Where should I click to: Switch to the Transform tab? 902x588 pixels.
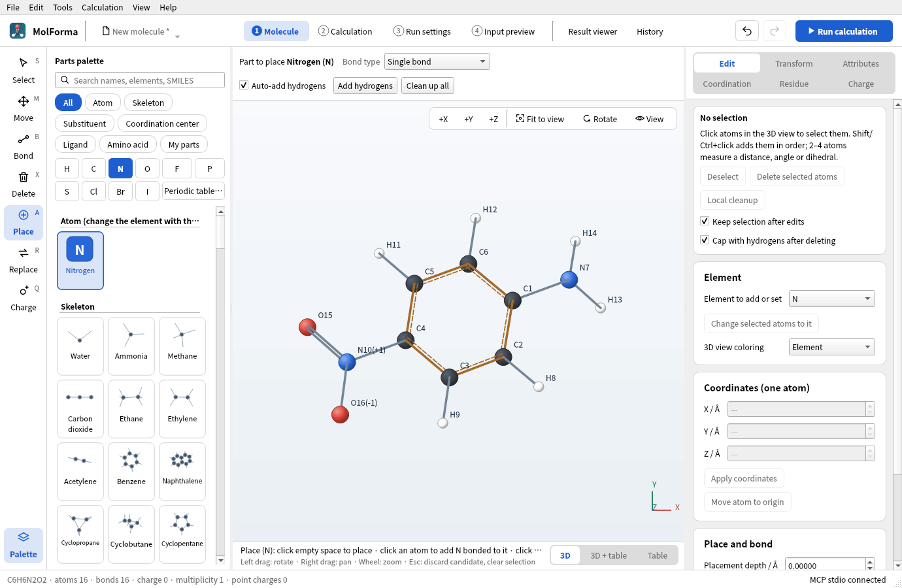click(794, 63)
